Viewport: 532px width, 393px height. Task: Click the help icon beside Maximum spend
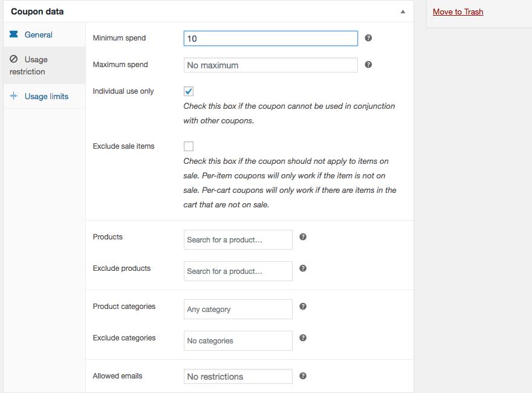point(368,65)
